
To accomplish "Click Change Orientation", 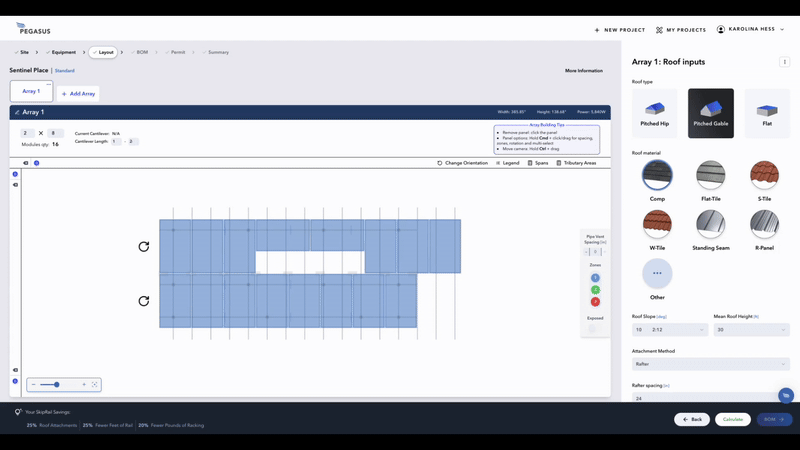I will coord(462,163).
